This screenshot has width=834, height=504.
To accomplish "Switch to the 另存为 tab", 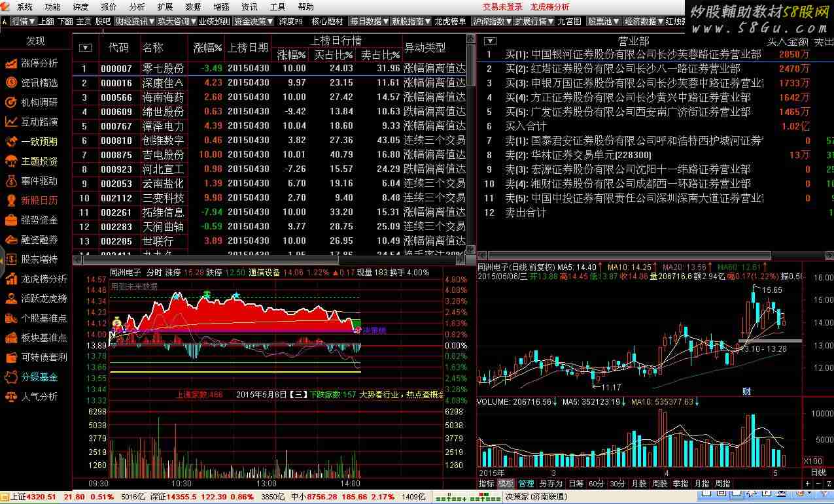I will pyautogui.click(x=551, y=484).
